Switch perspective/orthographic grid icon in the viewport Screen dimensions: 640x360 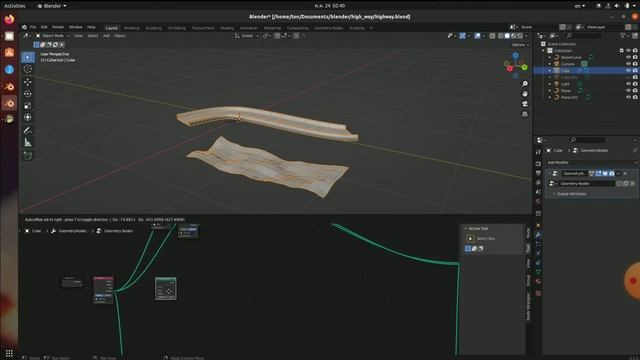[525, 114]
